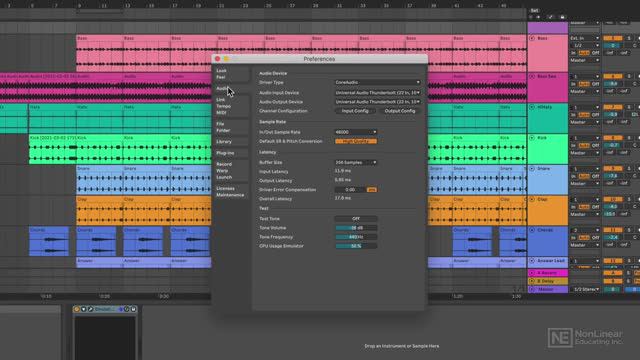Screen dimensions: 640x360
Task: Click the Driver Error Compensation value field
Action: (x=350, y=190)
